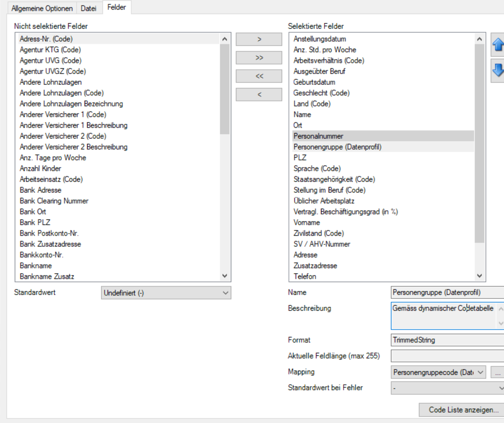The image size is (504, 423).
Task: Remove all fields with the << button
Action: click(x=259, y=76)
